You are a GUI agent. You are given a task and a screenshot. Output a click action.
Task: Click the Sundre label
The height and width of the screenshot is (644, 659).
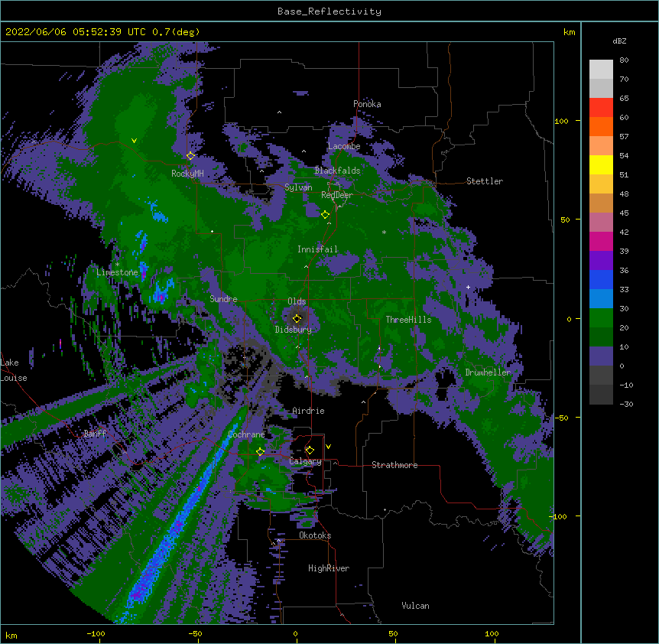[223, 299]
